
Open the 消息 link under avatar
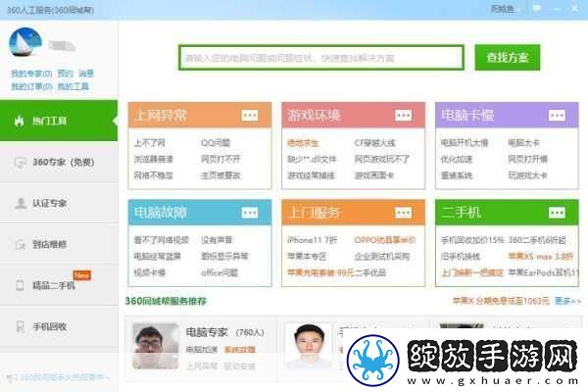[86, 73]
